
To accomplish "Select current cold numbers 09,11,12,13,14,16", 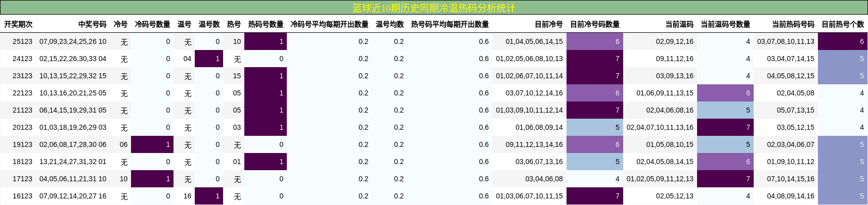I will [x=534, y=144].
